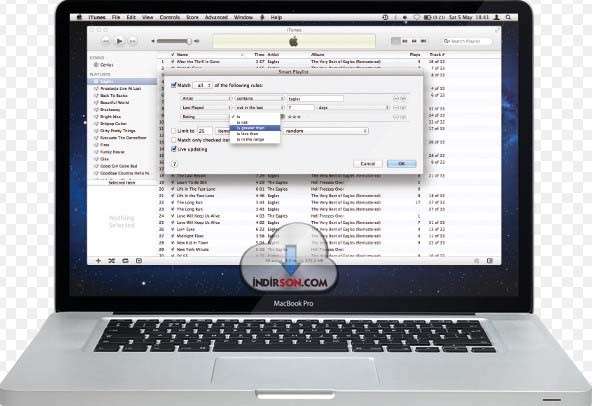The height and width of the screenshot is (406, 592).
Task: Open the 'contains' condition popup
Action: coord(259,99)
